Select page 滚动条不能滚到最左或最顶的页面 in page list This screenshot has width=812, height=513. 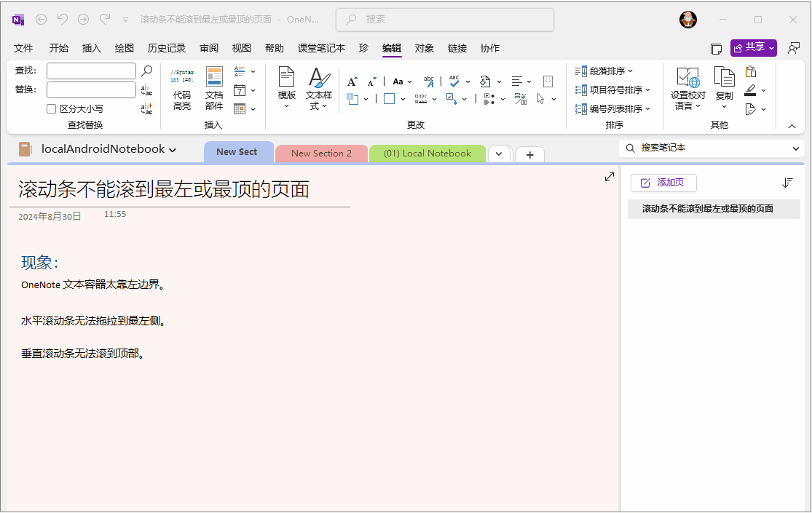714,209
